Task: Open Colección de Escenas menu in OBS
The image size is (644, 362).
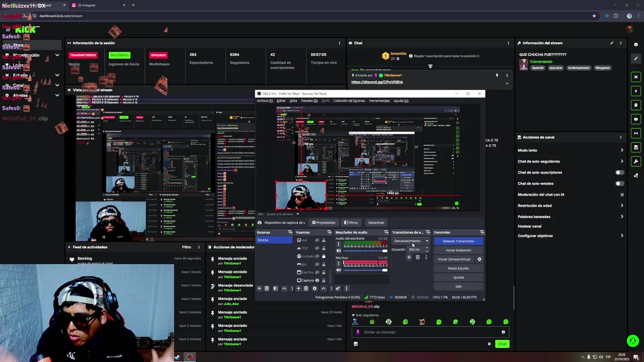Action: pos(349,101)
